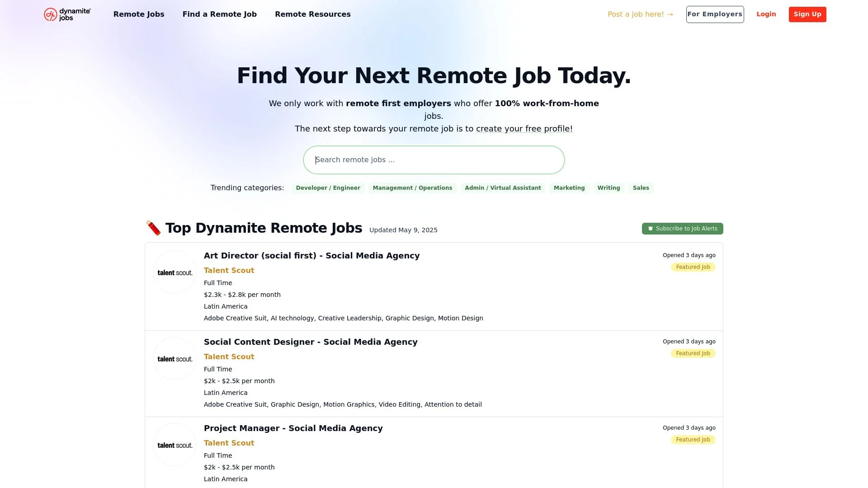
Task: Click the Login link
Action: [x=766, y=14]
